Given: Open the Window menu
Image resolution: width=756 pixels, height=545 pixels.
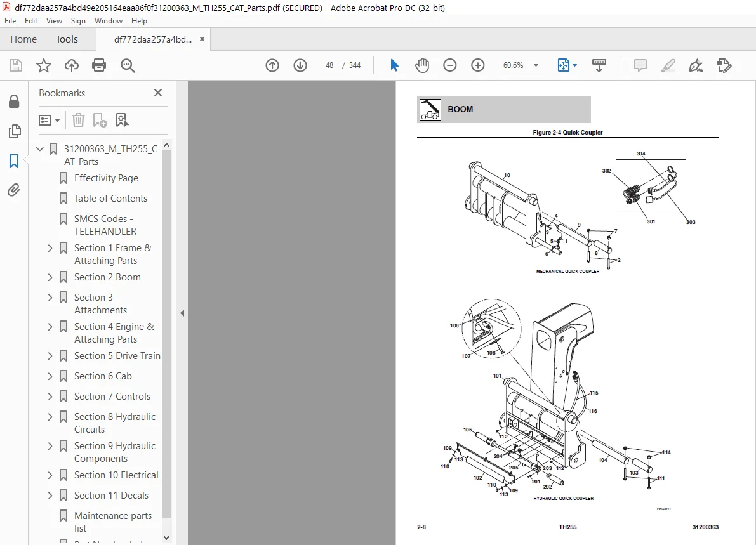Looking at the screenshot, I should (109, 21).
